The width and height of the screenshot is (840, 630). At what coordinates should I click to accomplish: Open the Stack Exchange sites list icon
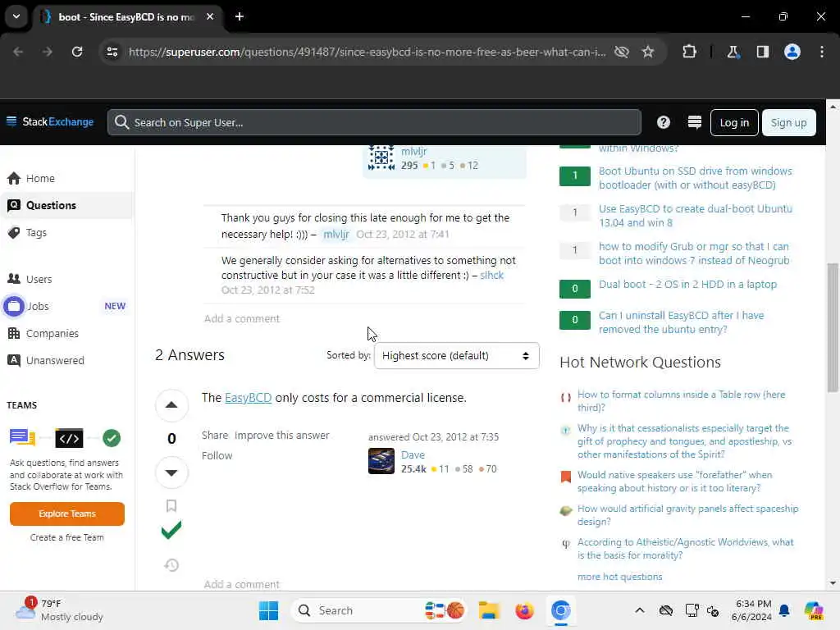694,123
